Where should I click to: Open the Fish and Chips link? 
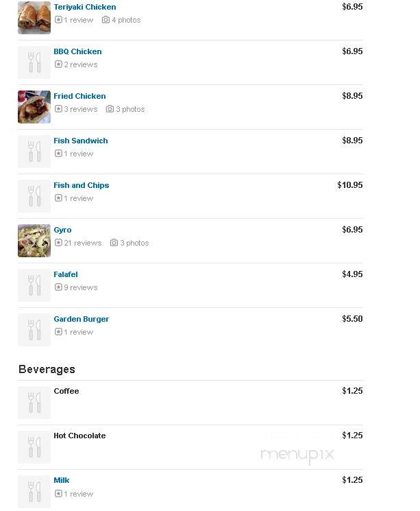[82, 185]
